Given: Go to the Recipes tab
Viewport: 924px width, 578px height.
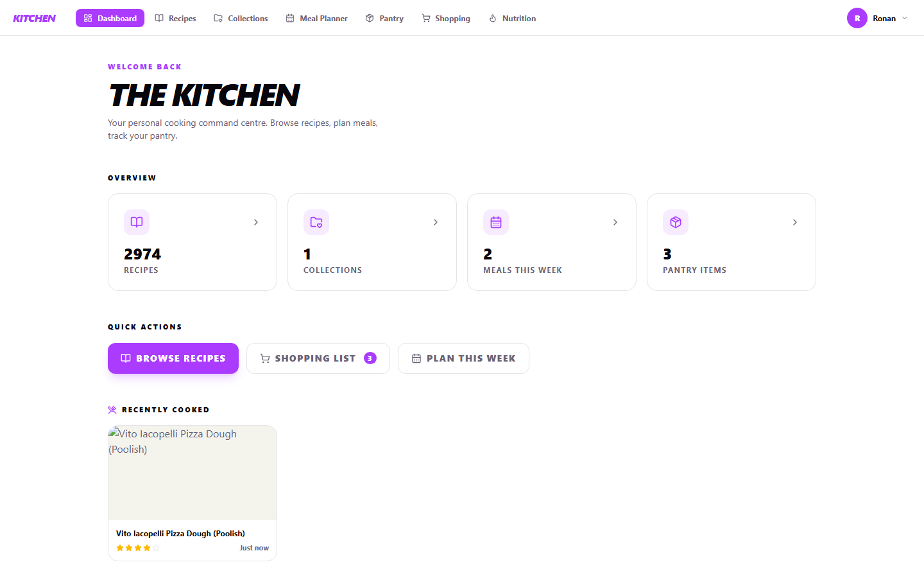Looking at the screenshot, I should click(x=176, y=18).
